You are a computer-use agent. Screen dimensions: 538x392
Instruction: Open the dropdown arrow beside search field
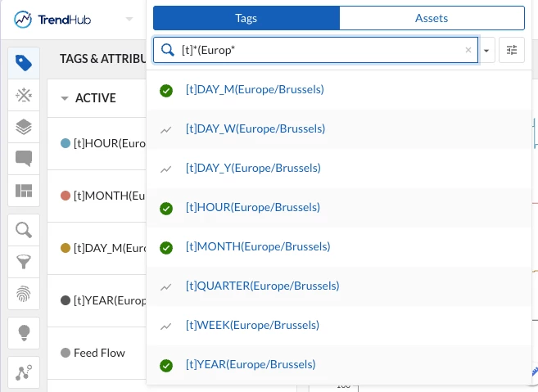click(x=487, y=51)
